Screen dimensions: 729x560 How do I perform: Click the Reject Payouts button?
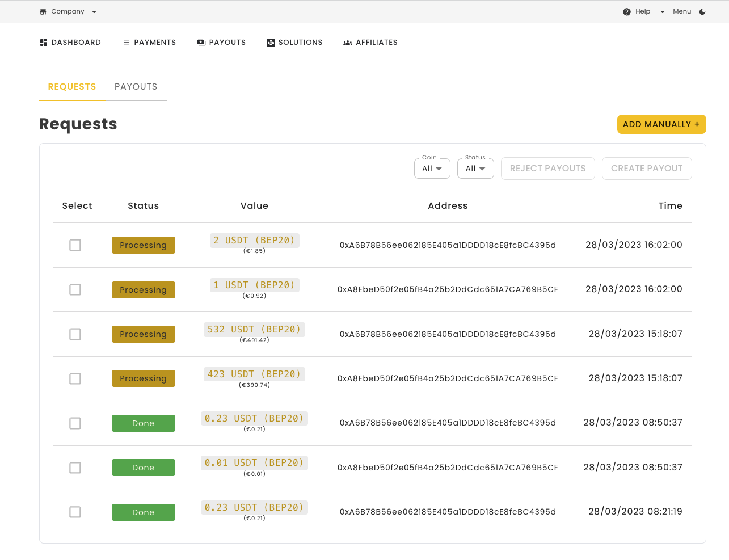pyautogui.click(x=548, y=169)
